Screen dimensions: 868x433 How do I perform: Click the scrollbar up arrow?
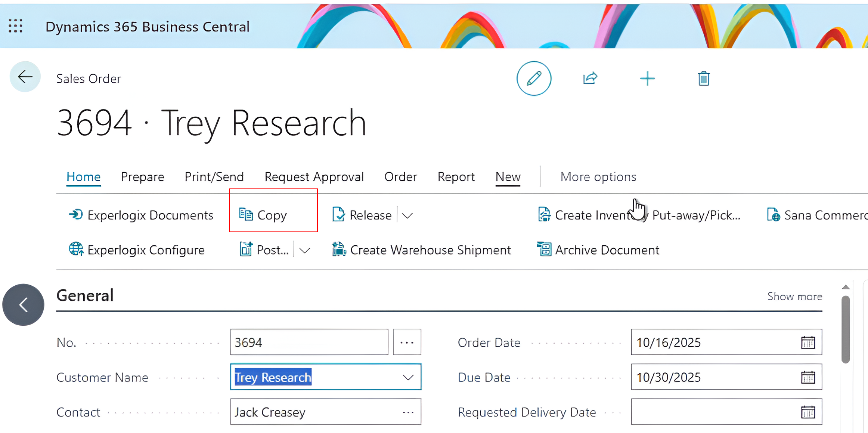[x=846, y=287]
